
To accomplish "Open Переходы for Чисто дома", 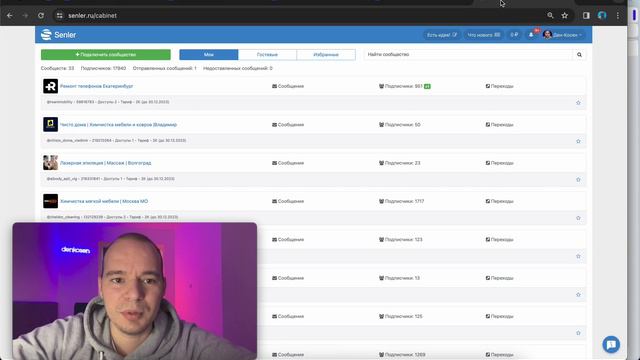I will (500, 124).
